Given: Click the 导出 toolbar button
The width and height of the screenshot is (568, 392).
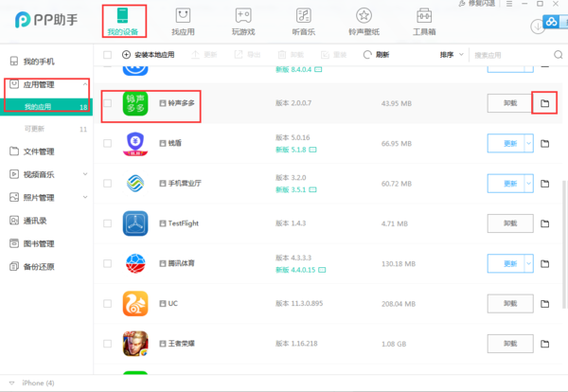Looking at the screenshot, I should (x=247, y=55).
